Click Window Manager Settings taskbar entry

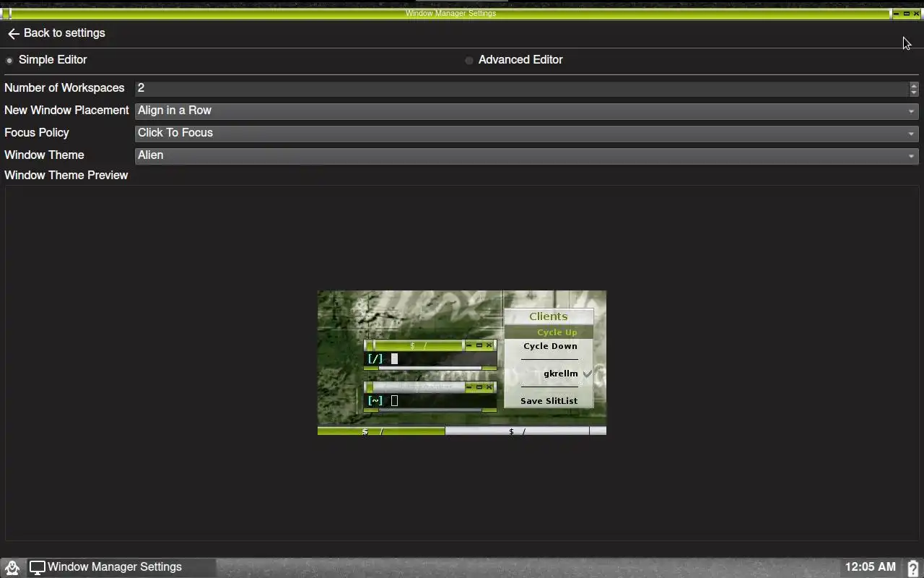coord(122,567)
